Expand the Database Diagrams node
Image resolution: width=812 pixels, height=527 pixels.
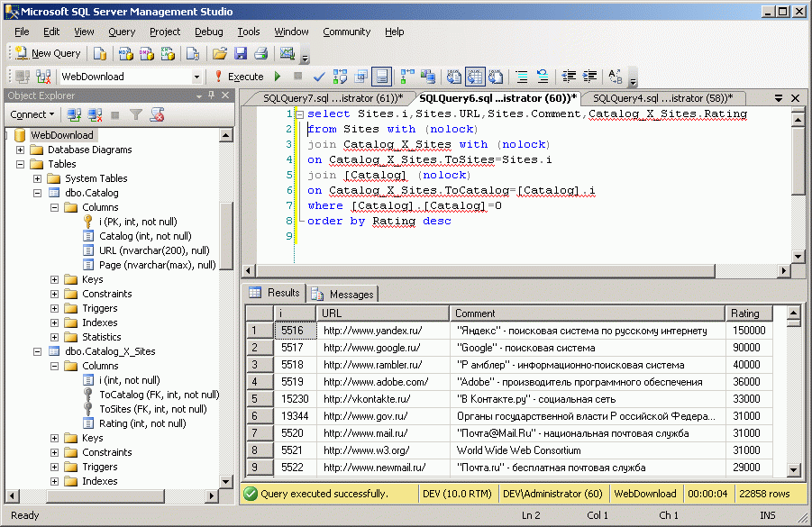click(20, 150)
